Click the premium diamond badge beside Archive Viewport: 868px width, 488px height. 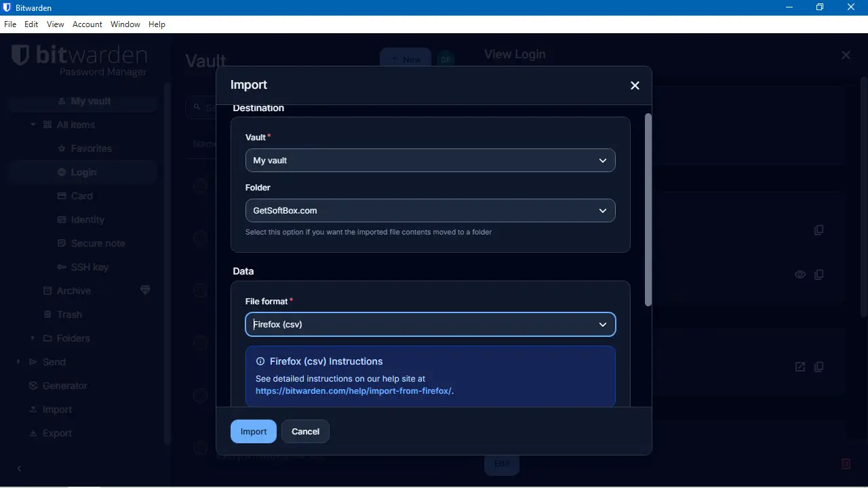coord(145,290)
